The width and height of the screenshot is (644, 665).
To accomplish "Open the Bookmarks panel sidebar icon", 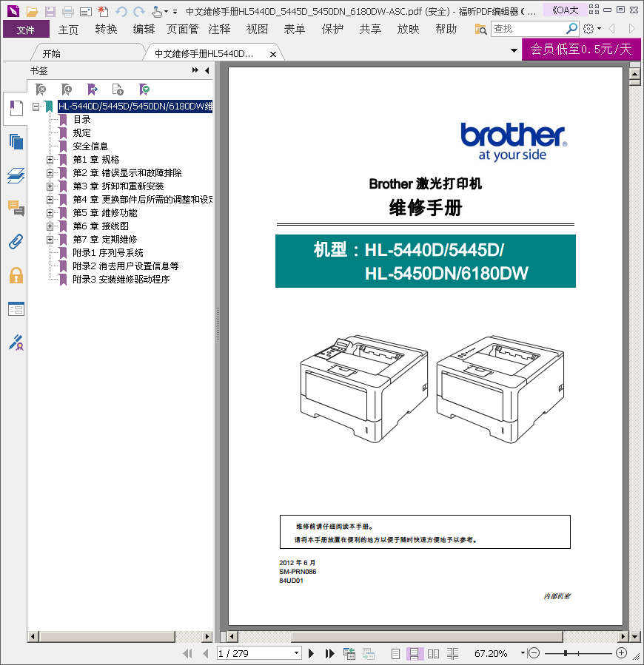I will [16, 108].
